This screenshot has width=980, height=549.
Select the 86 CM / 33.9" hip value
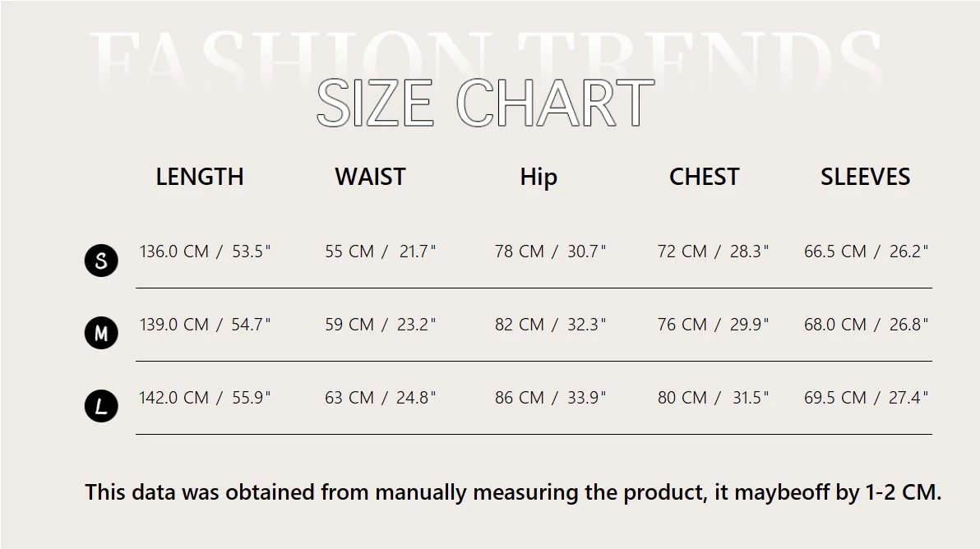pos(550,398)
